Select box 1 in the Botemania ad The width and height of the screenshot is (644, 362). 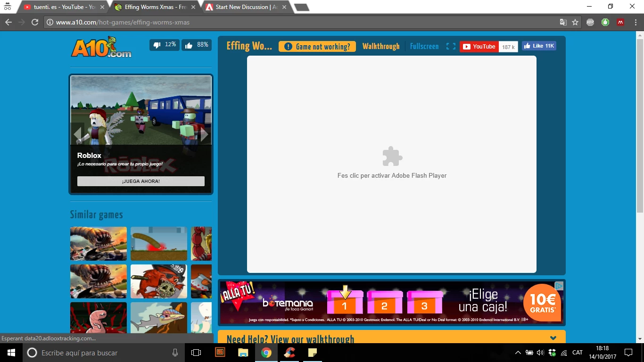click(345, 303)
